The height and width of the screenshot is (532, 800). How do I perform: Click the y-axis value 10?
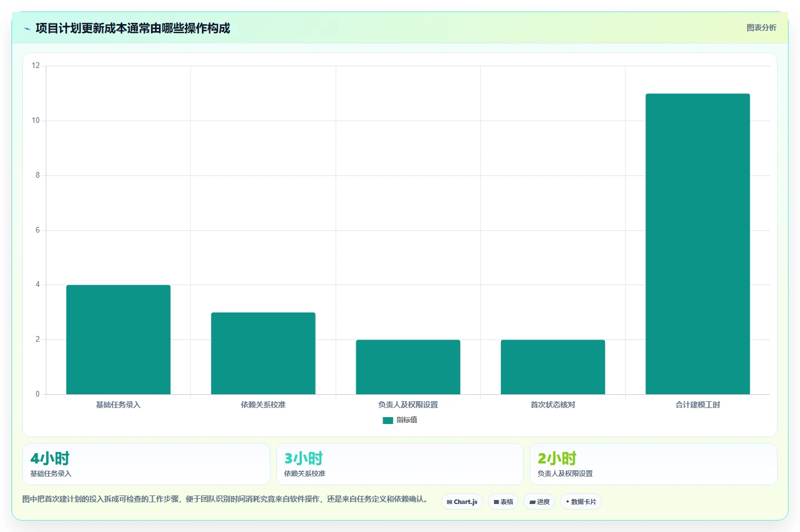tap(36, 121)
